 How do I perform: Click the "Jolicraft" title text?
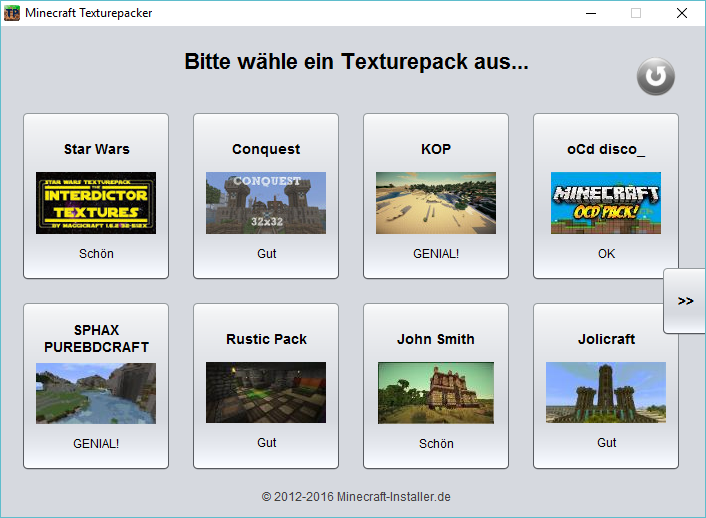[x=606, y=339]
